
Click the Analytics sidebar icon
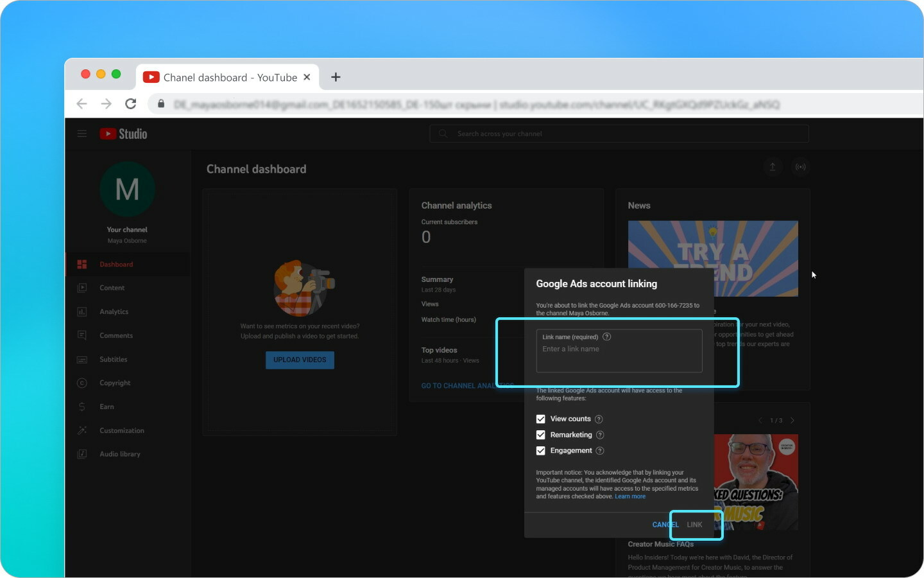click(x=82, y=311)
